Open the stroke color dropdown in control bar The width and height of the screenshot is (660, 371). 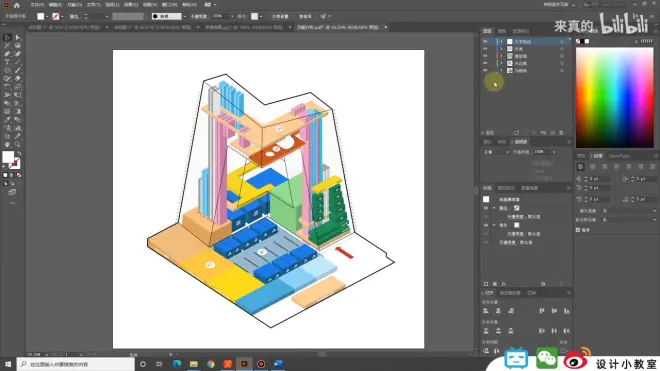point(62,16)
